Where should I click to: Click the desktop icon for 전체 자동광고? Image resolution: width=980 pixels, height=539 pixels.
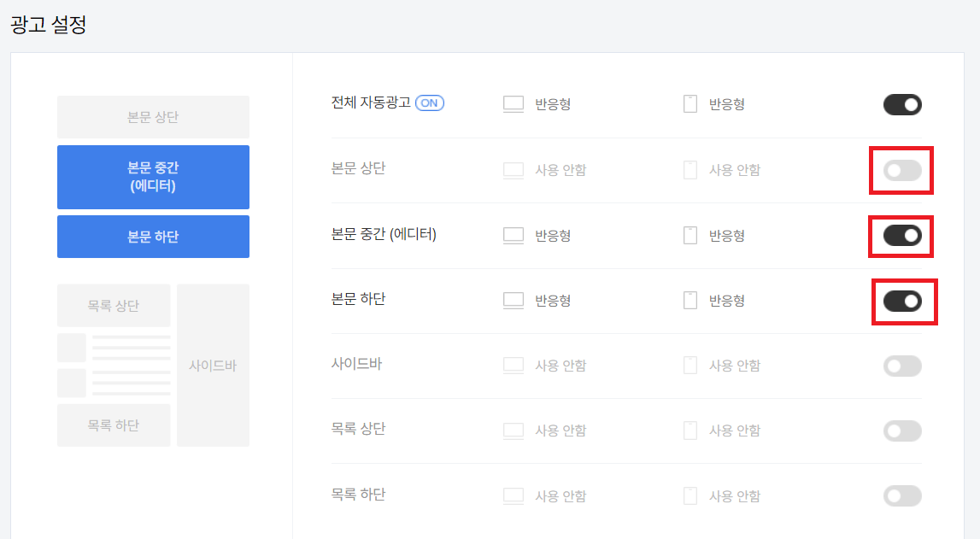tap(513, 103)
